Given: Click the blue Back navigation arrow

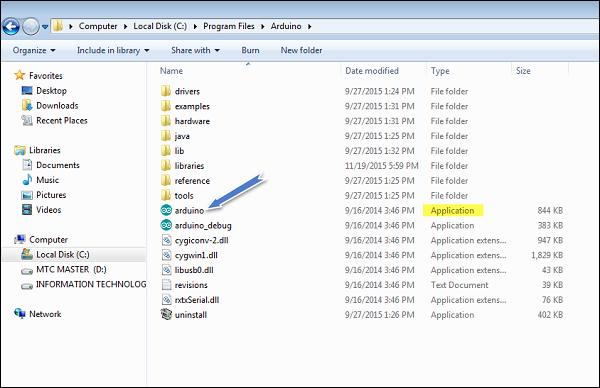Looking at the screenshot, I should [11, 27].
